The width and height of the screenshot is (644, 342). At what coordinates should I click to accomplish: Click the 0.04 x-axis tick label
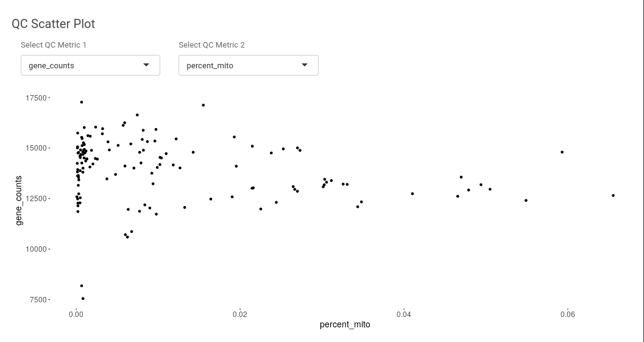[404, 315]
